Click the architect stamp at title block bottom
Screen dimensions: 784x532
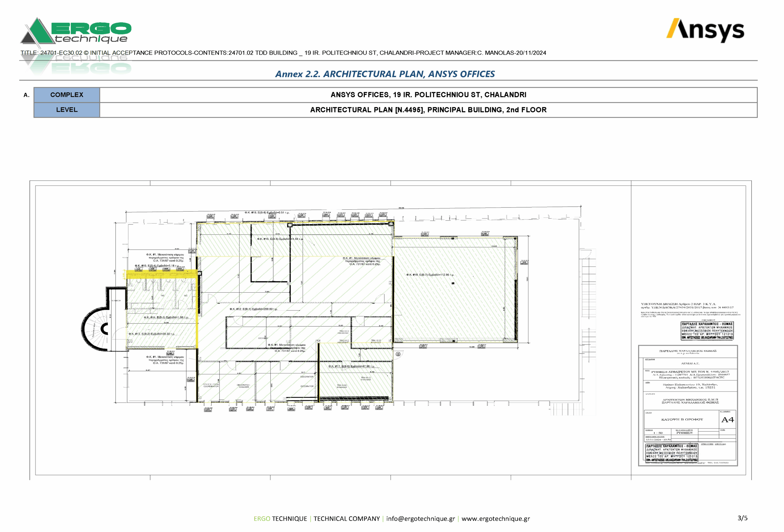[x=671, y=453]
